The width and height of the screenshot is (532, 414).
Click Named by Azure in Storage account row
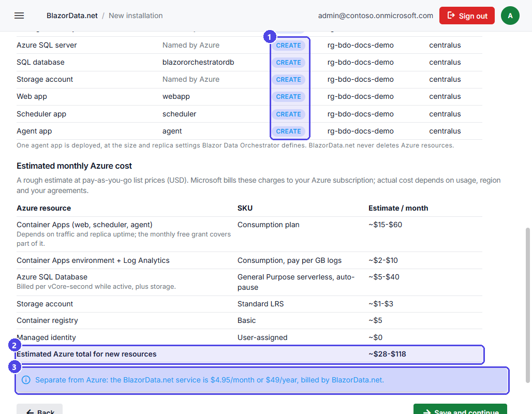click(190, 79)
